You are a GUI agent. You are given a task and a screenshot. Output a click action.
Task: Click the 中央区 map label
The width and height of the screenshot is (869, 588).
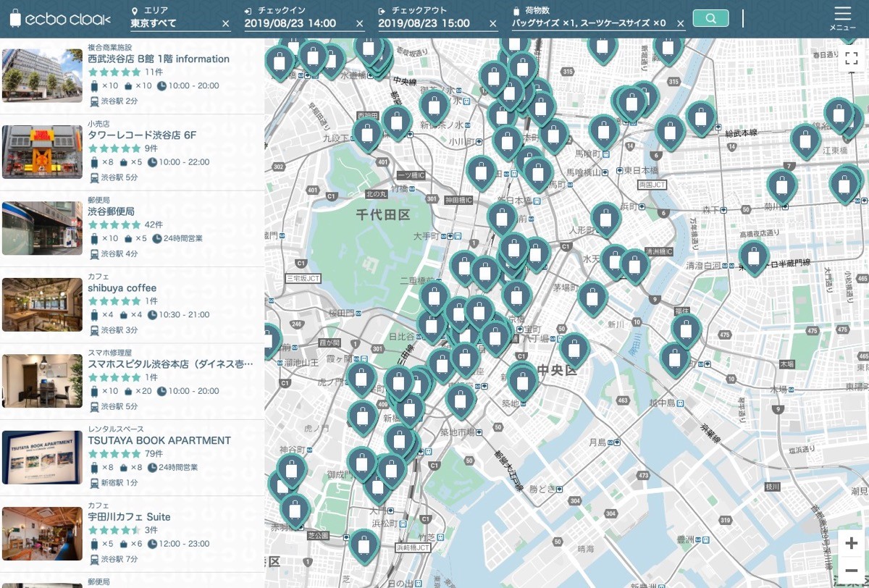[x=557, y=370]
